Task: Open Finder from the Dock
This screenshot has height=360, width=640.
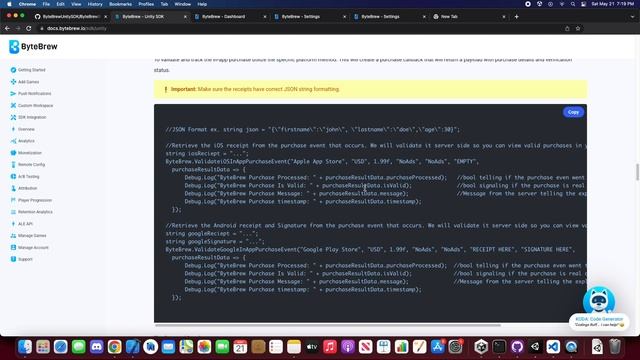Action: pyautogui.click(x=25, y=347)
